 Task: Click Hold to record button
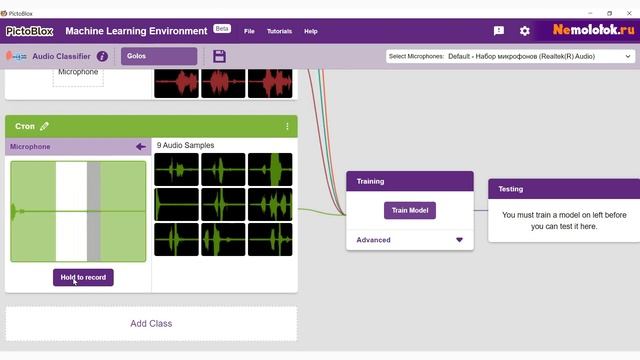point(83,278)
